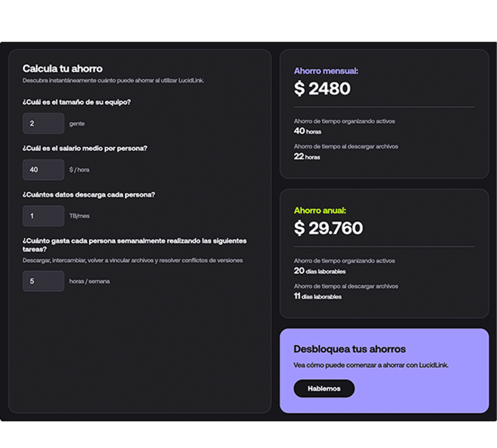This screenshot has width=497, height=448.
Task: Click the '20 días laborables' annual value
Action: (319, 271)
